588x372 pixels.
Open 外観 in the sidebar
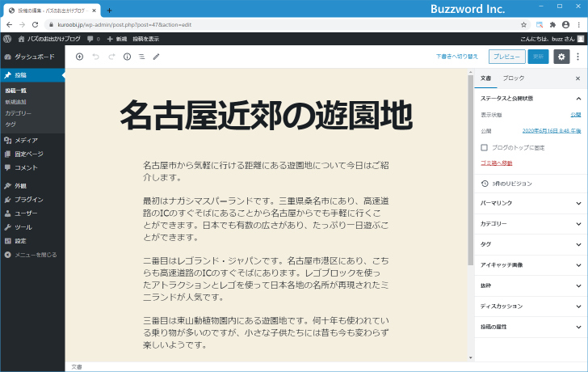[32, 186]
